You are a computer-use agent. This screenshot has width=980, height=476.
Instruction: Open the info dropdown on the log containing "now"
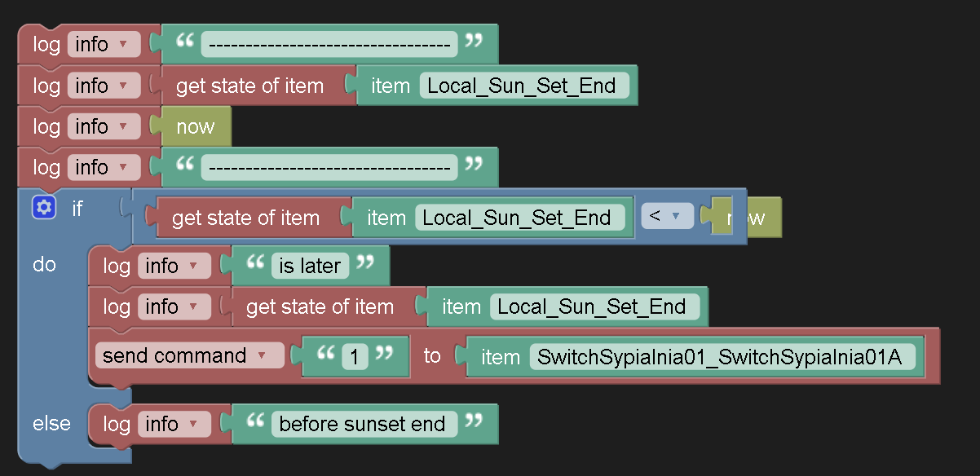[x=104, y=126]
